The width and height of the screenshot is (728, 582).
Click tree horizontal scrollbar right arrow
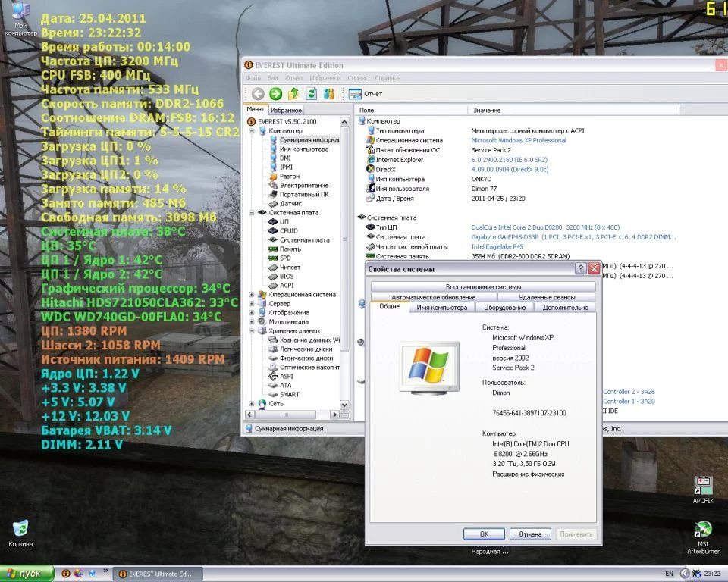click(334, 415)
